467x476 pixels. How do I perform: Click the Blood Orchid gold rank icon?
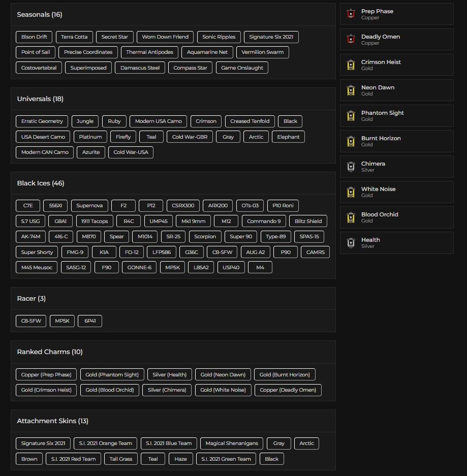351,217
